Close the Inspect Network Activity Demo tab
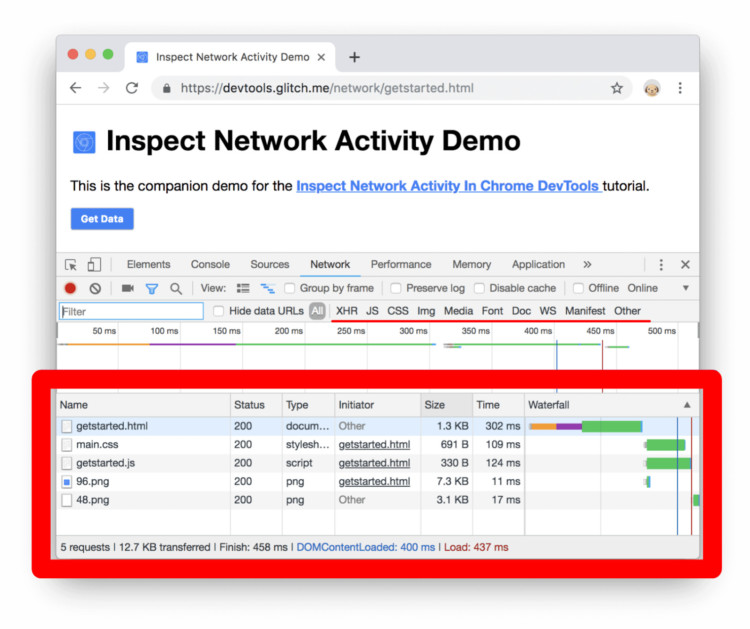Viewport: 750px width, 629px height. 321,57
